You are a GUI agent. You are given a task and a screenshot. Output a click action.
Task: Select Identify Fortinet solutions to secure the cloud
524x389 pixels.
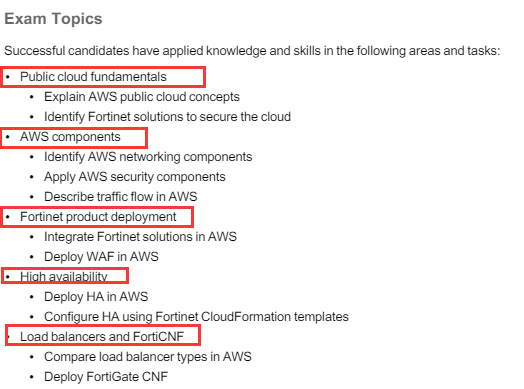coord(167,117)
